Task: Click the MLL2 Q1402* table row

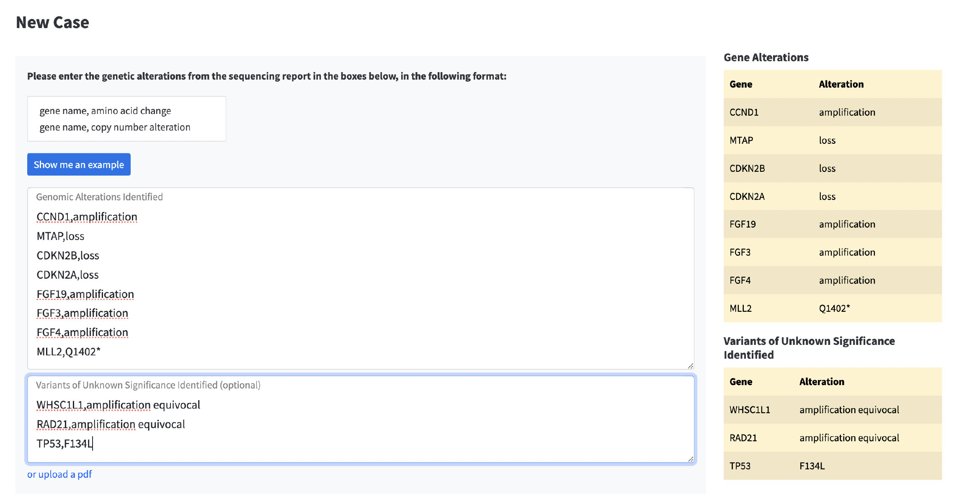Action: pos(832,308)
